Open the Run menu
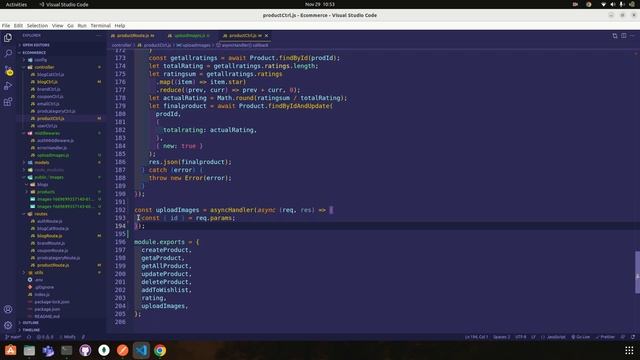Viewport: 640px width, 360px height. (x=82, y=25)
